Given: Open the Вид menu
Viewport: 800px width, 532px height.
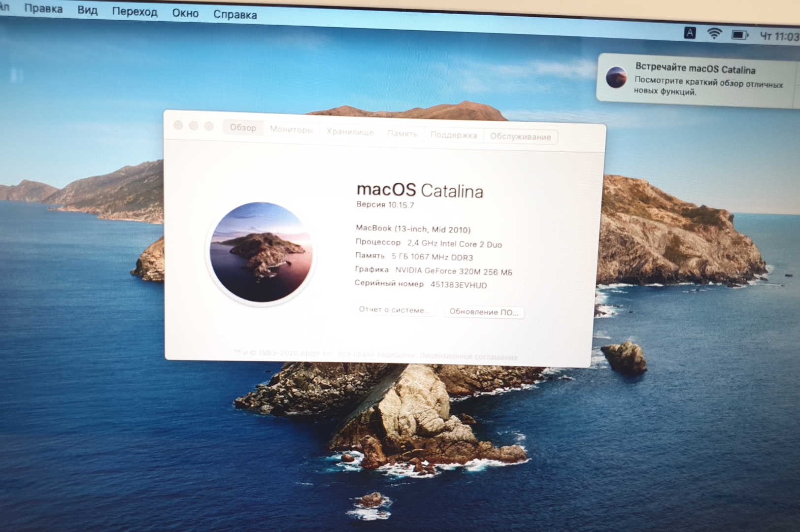Looking at the screenshot, I should [x=88, y=10].
